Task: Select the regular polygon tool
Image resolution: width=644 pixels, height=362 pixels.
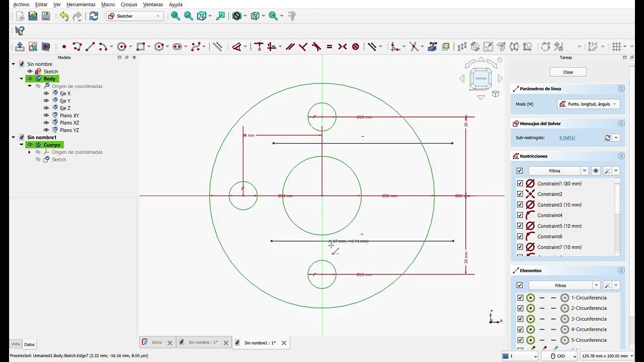Action: point(159,47)
